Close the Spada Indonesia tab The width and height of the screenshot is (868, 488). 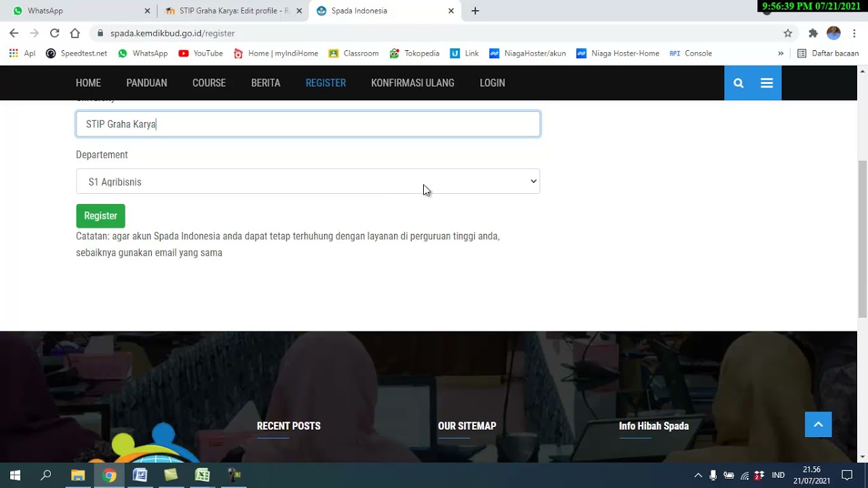451,11
